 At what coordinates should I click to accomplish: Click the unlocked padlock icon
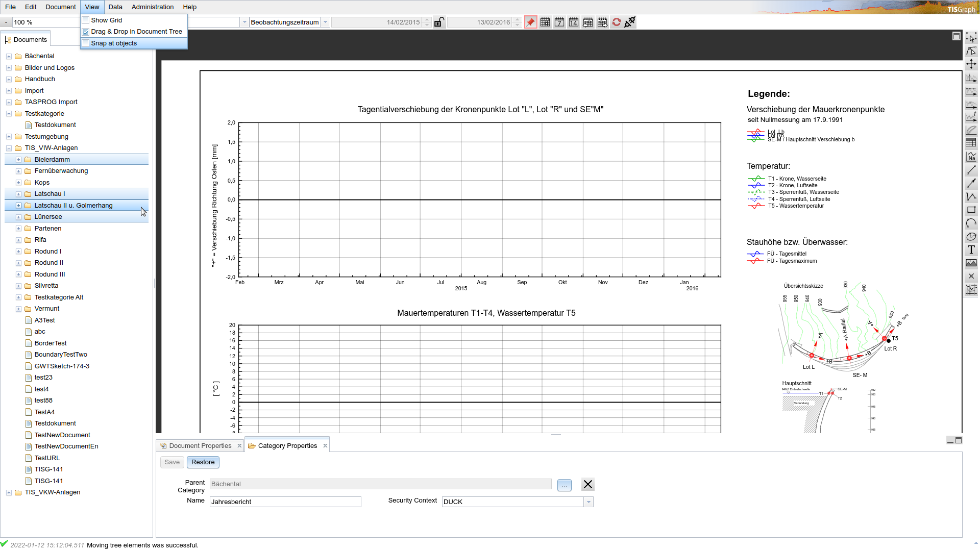tap(439, 22)
